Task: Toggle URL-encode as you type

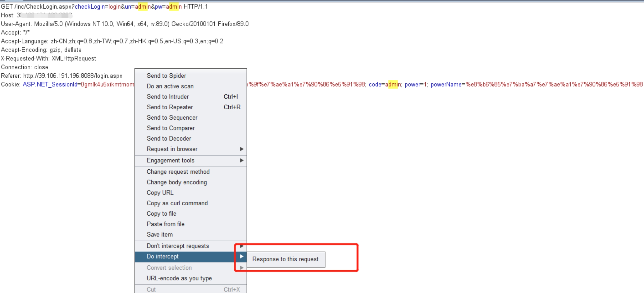Action: 179,278
